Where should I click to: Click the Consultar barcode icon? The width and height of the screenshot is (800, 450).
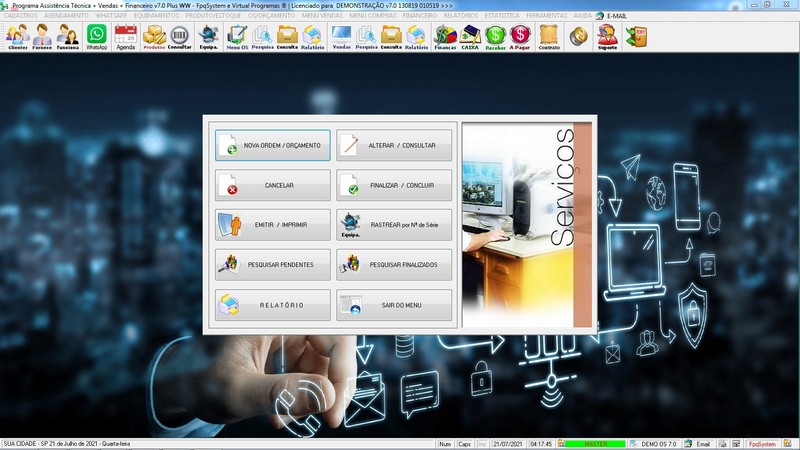pyautogui.click(x=180, y=37)
